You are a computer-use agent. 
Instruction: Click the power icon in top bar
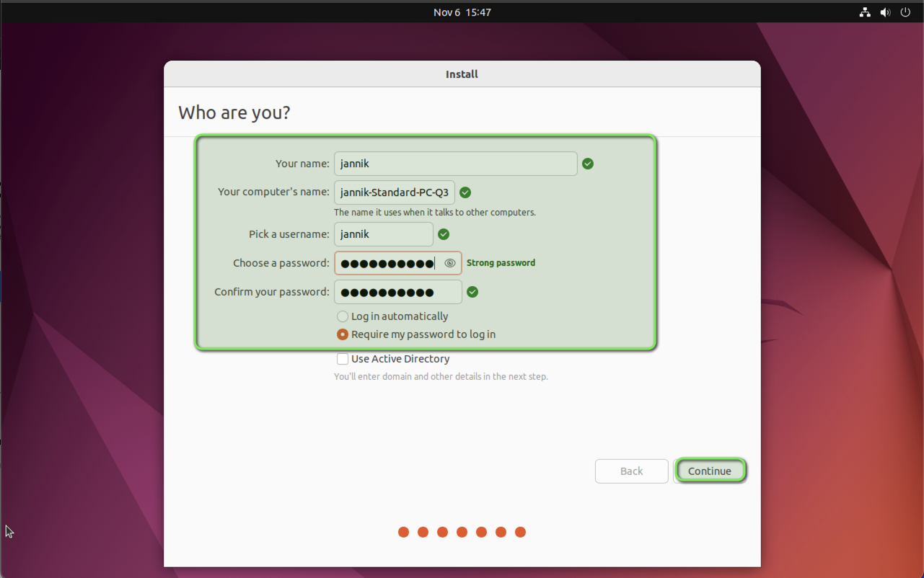tap(905, 12)
